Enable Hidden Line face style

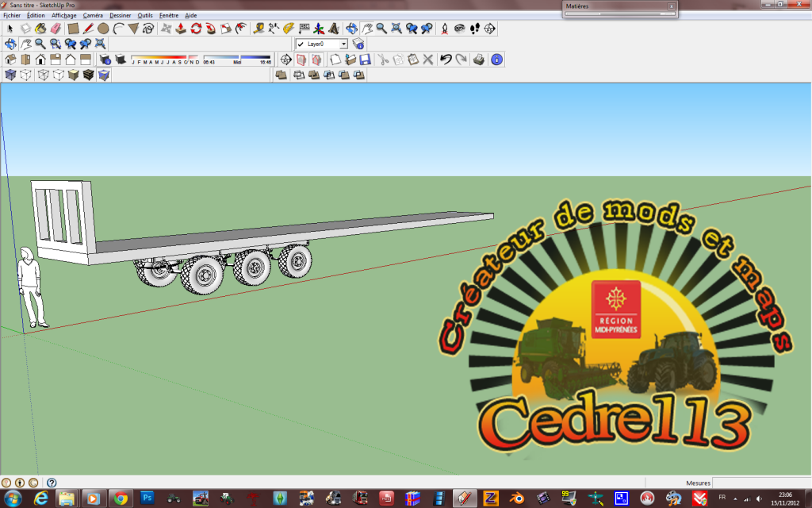(x=58, y=75)
